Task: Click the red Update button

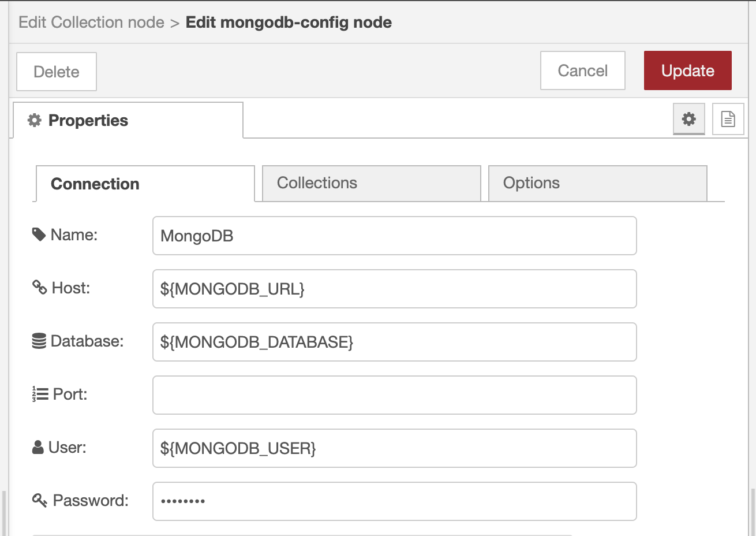Action: (x=688, y=70)
